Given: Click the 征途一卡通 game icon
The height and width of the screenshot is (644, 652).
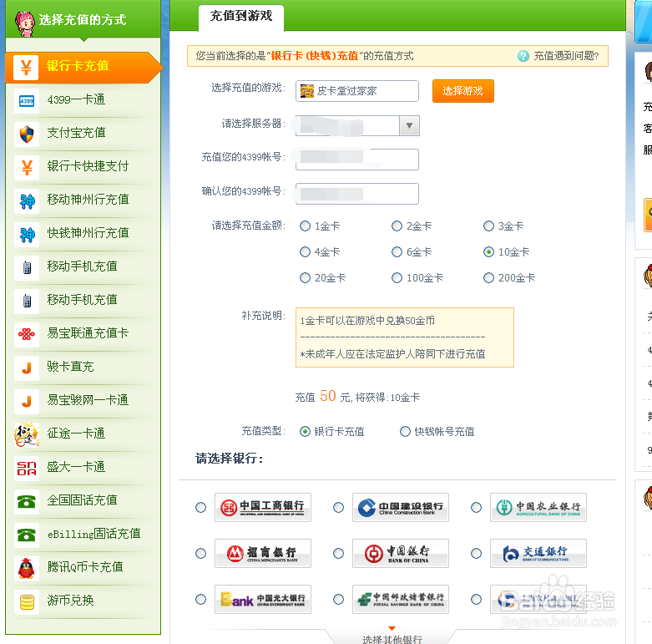Looking at the screenshot, I should point(27,434).
